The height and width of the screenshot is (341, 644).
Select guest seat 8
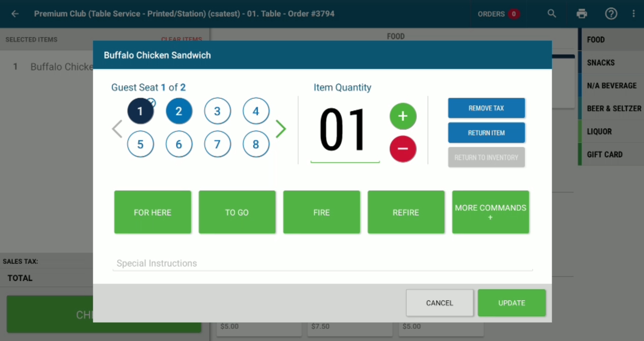tap(256, 144)
